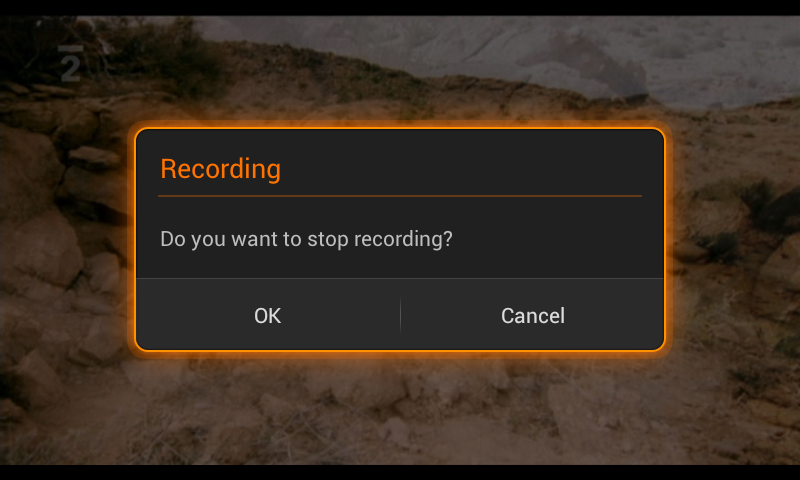Click the vertical divider between OK and Cancel

coord(400,316)
